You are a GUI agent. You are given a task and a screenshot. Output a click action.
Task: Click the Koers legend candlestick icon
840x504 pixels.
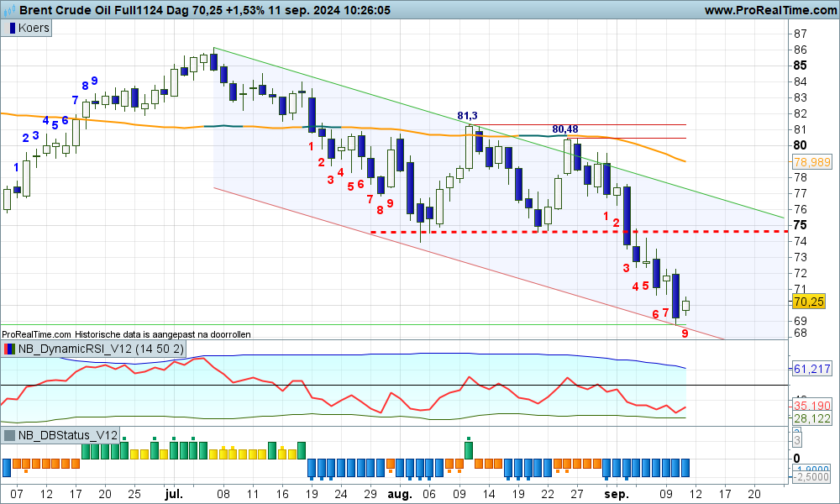[x=12, y=28]
